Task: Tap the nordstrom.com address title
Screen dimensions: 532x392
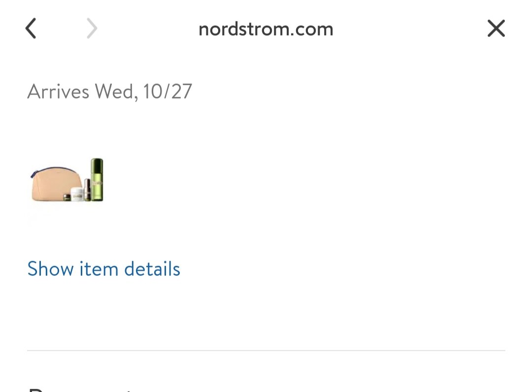Action: click(266, 29)
